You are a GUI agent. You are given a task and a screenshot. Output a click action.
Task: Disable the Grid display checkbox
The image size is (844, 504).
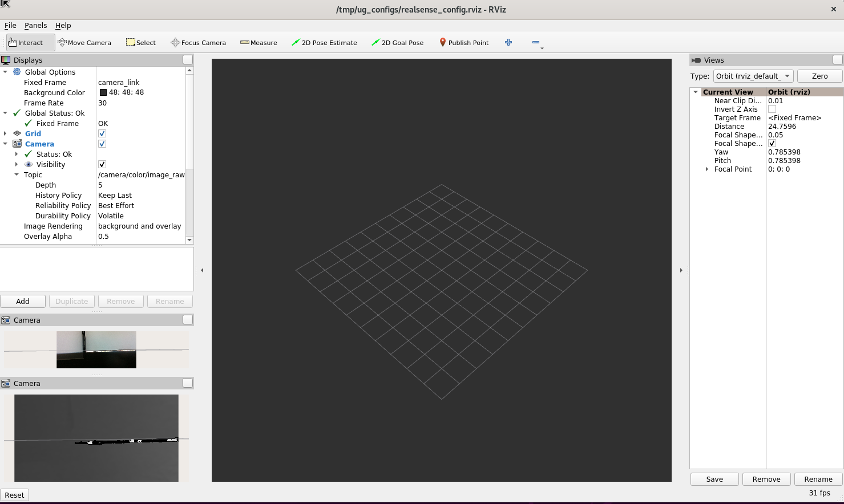(102, 134)
